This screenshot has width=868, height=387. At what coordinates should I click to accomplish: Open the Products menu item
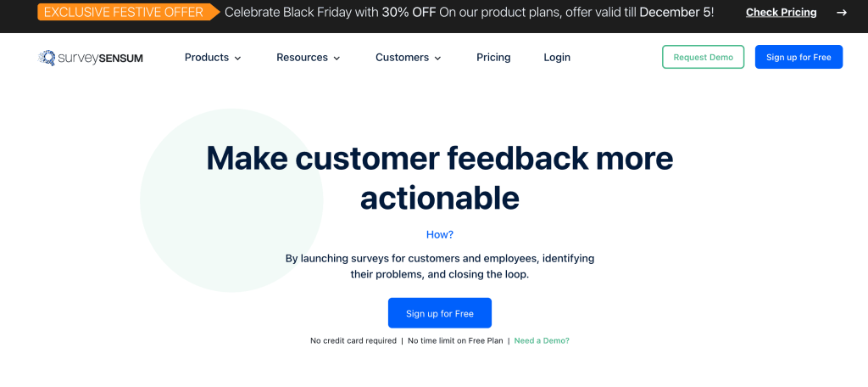(x=207, y=57)
